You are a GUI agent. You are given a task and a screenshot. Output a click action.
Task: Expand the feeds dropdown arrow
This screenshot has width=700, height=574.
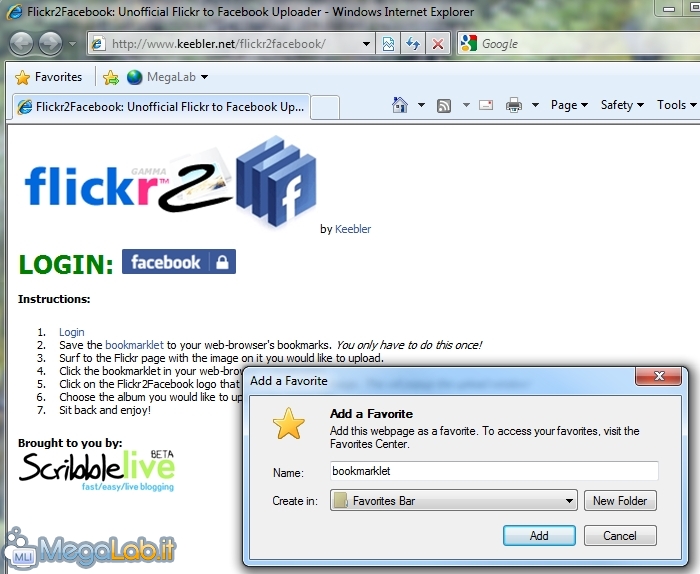[466, 105]
